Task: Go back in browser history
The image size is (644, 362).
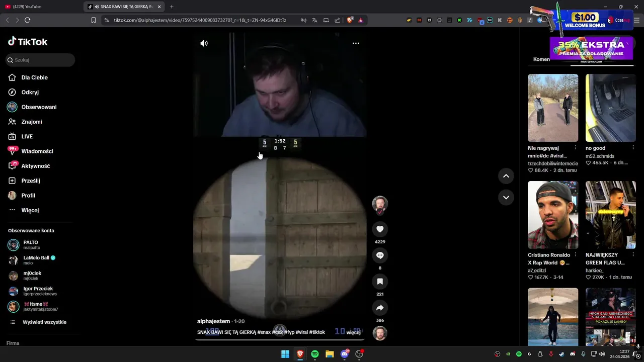Action: pyautogui.click(x=7, y=20)
